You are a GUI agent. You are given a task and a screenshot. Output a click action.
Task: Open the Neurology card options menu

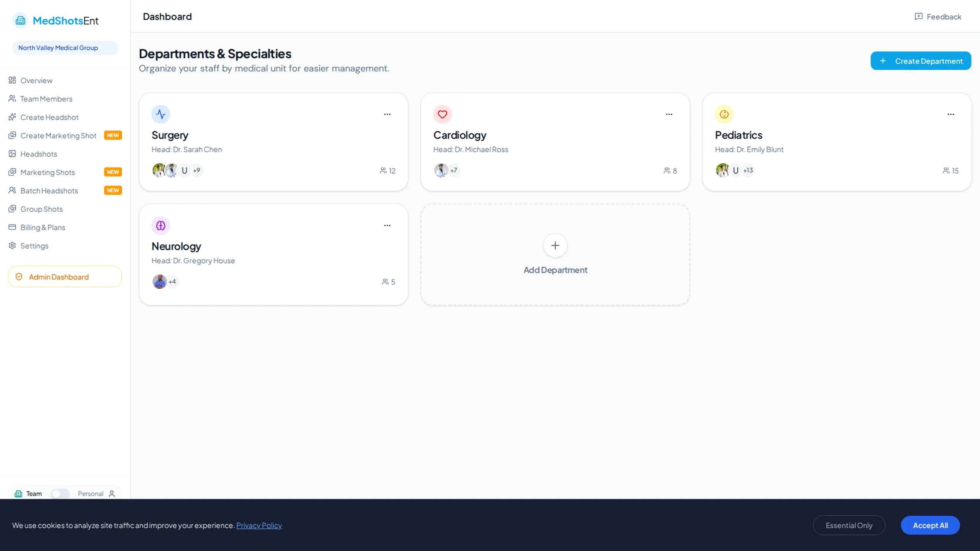pos(387,225)
